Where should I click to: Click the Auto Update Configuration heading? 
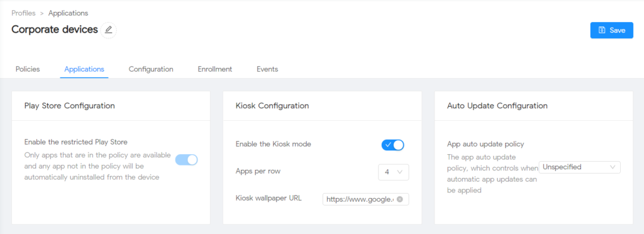(x=497, y=106)
